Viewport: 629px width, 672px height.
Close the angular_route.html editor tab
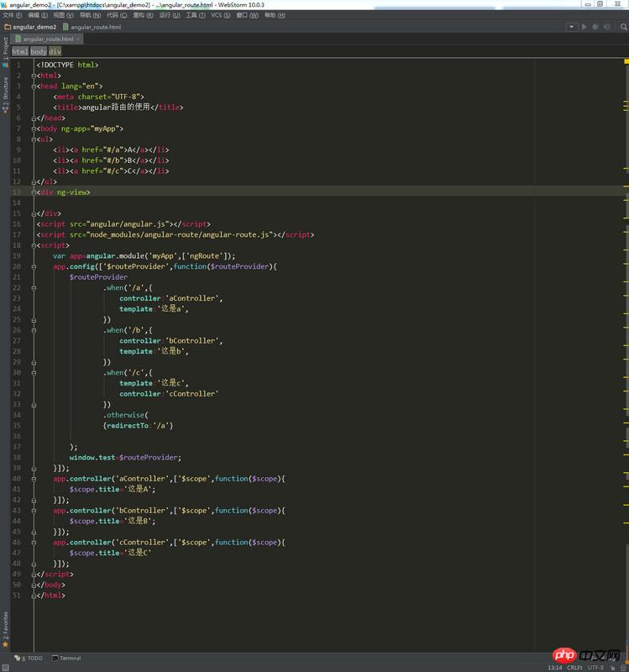78,39
